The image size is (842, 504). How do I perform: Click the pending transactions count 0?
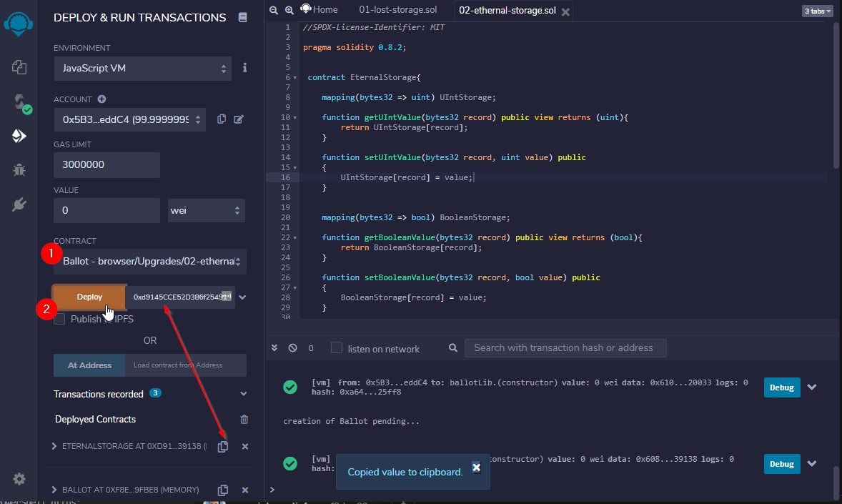pos(311,348)
